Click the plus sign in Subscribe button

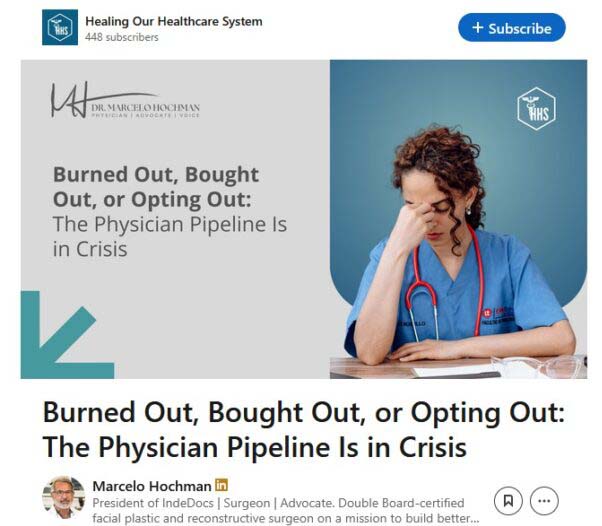478,28
